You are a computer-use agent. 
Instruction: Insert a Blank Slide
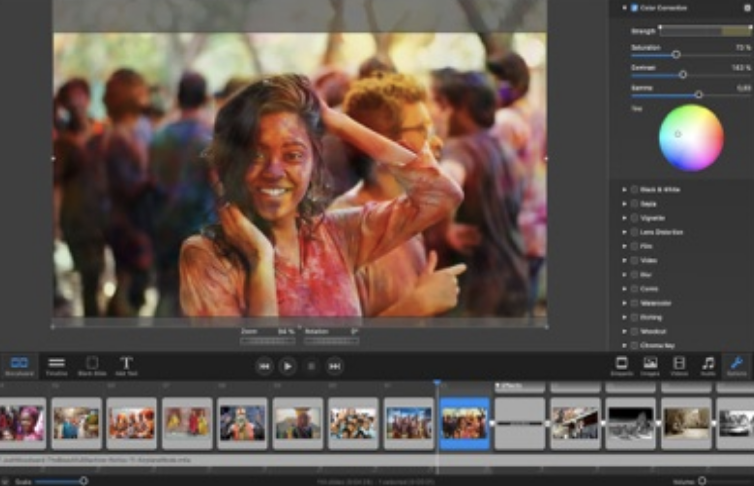tap(92, 365)
